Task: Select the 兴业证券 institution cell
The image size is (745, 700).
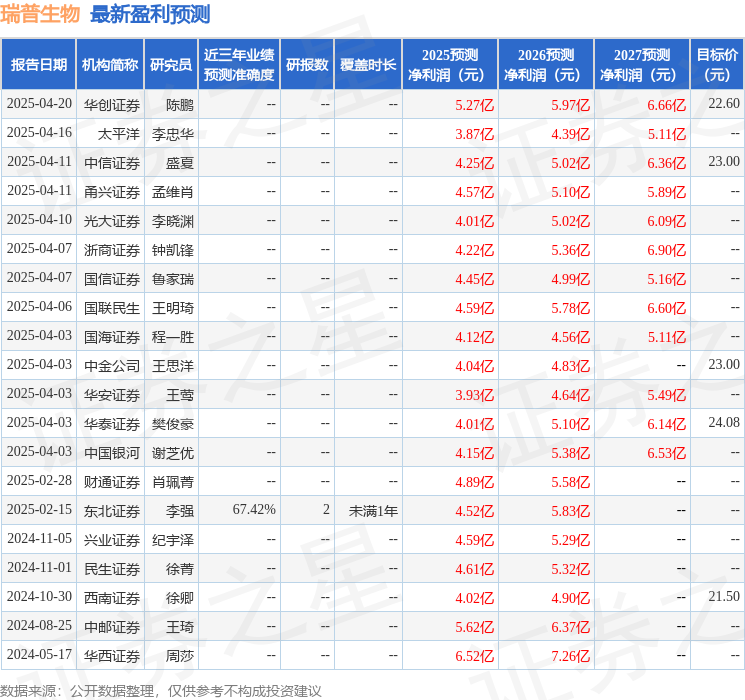Action: coord(112,539)
